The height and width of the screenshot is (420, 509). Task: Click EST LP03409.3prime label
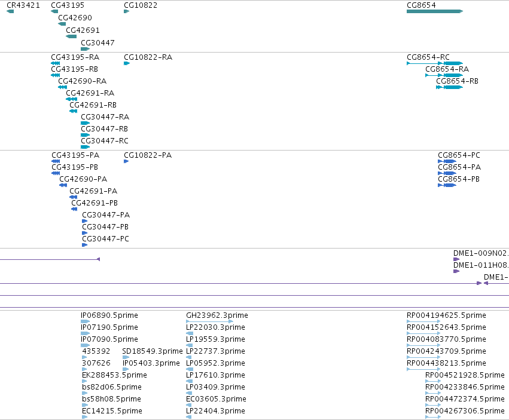tap(215, 387)
